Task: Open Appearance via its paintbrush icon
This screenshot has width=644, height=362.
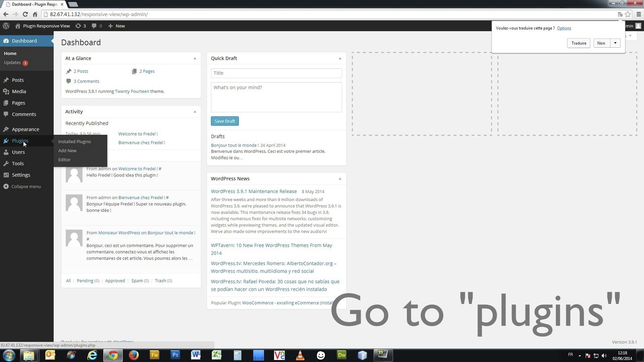Action: [6, 129]
